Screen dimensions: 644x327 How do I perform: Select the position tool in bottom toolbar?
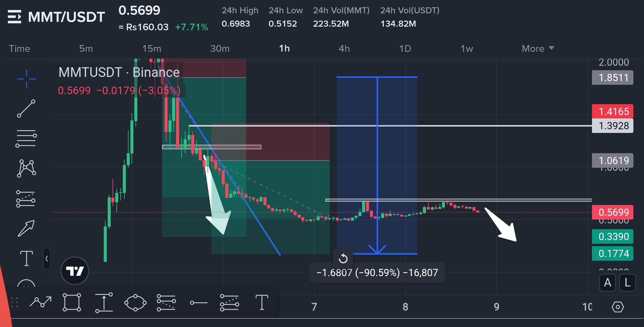(x=229, y=303)
